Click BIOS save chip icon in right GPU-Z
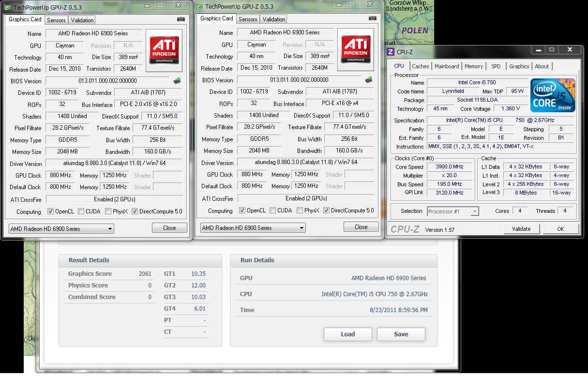 coord(369,80)
